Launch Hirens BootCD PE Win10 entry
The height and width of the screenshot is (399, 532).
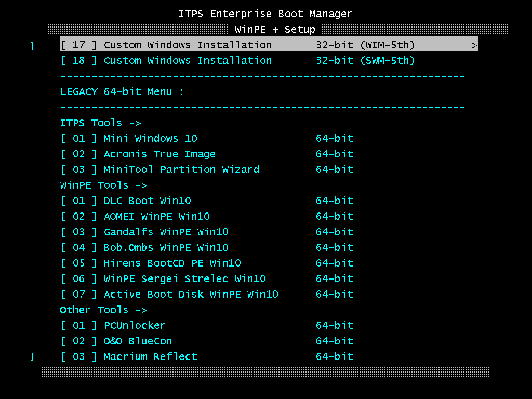click(x=207, y=263)
